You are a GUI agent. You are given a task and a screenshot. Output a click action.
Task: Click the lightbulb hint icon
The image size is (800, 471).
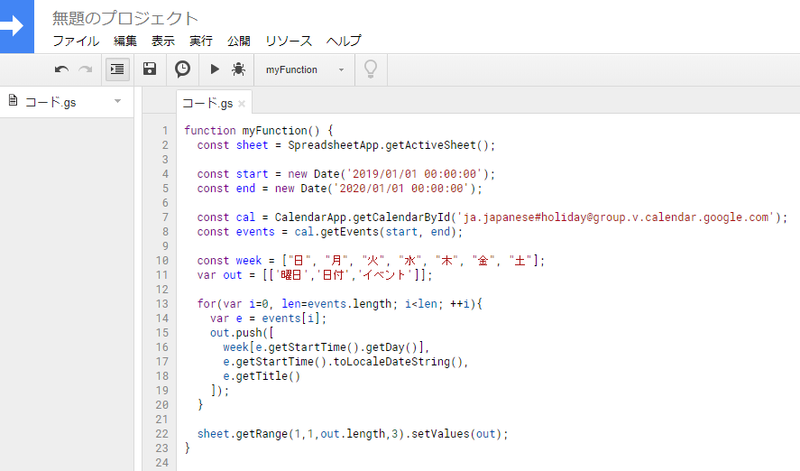point(371,69)
